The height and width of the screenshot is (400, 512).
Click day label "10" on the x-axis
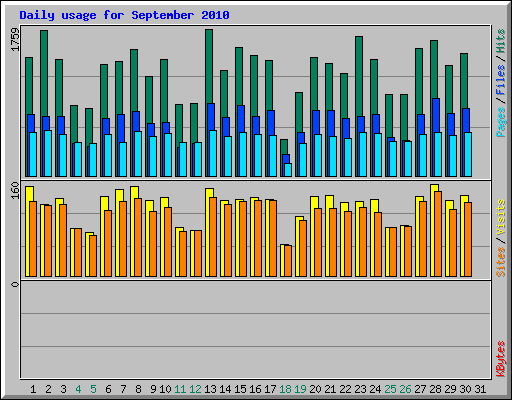tap(165, 389)
